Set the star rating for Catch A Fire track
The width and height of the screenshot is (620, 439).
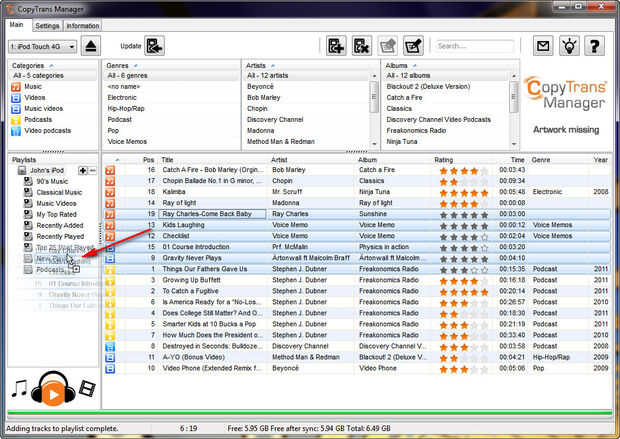464,171
